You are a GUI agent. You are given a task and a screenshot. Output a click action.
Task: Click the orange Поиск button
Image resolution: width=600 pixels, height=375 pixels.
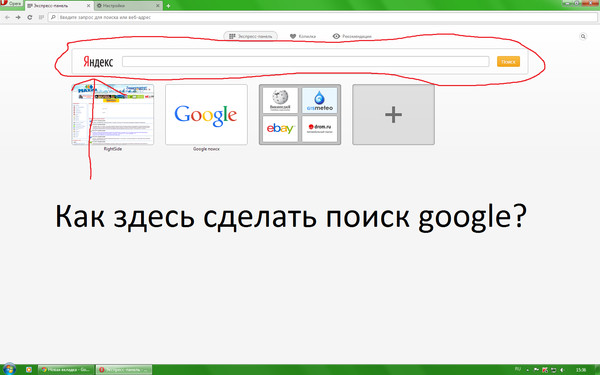508,61
